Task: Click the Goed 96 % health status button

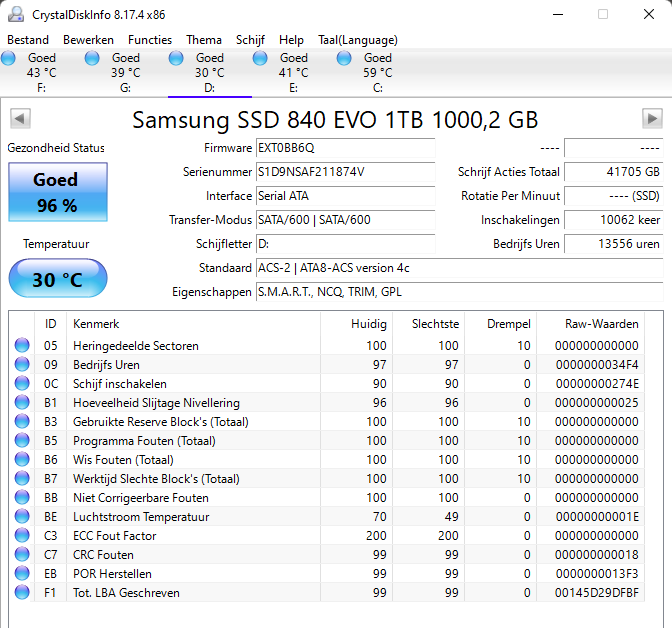Action: tap(58, 192)
